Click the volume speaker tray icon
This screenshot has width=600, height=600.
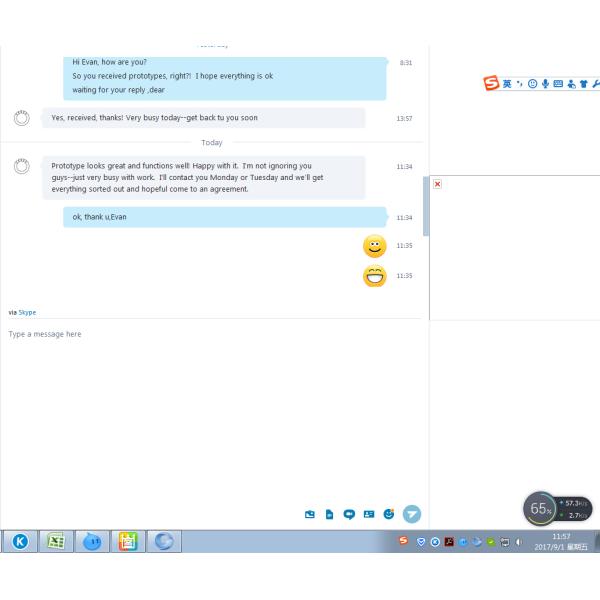click(x=518, y=542)
